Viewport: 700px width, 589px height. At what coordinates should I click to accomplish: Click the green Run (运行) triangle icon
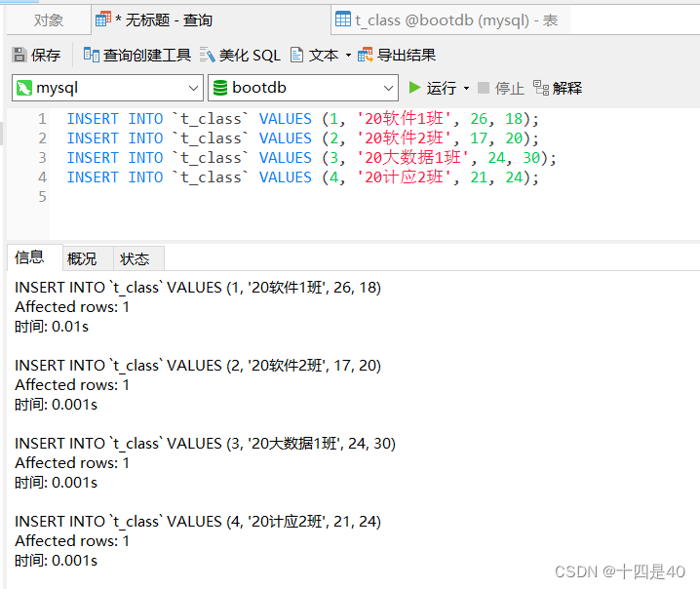[x=414, y=88]
